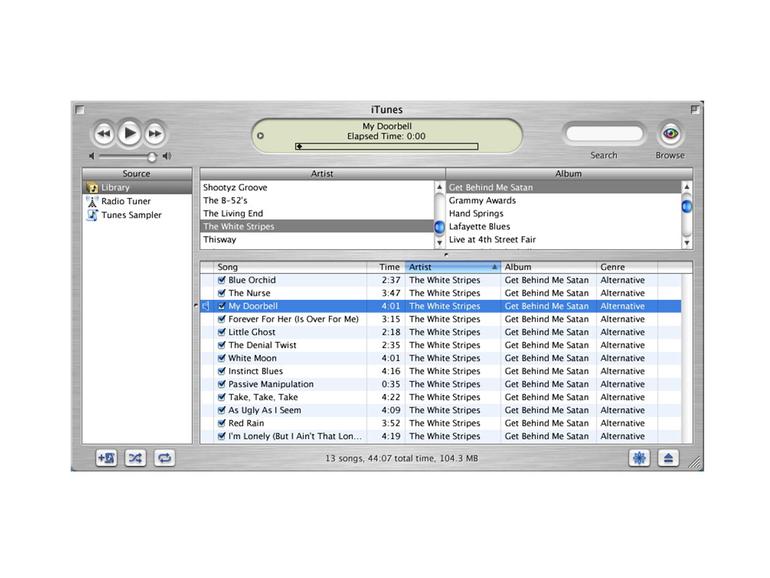Select Library in the Source list
The width and height of the screenshot is (770, 578).
click(137, 188)
